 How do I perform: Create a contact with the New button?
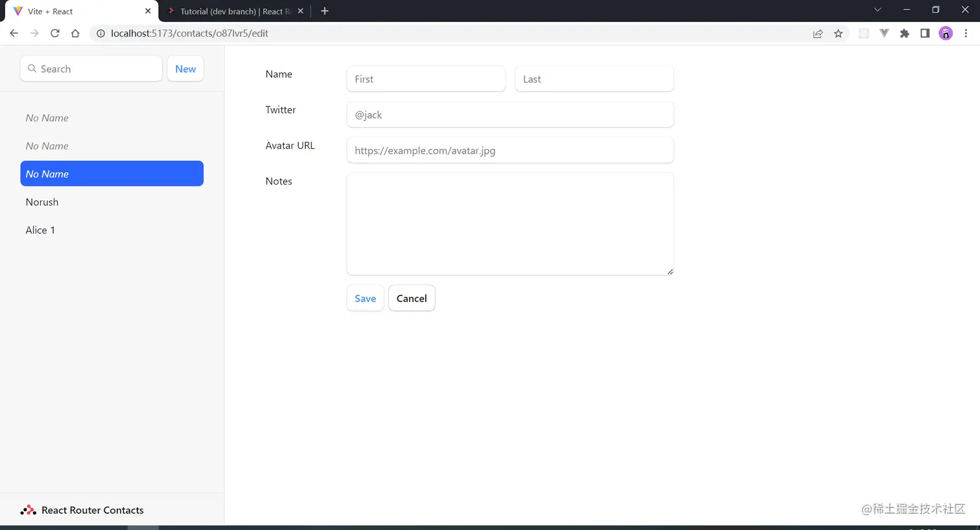tap(185, 69)
